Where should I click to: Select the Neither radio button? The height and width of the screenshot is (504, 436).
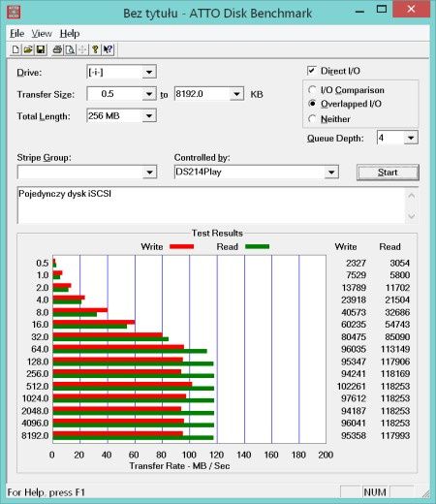tap(312, 119)
